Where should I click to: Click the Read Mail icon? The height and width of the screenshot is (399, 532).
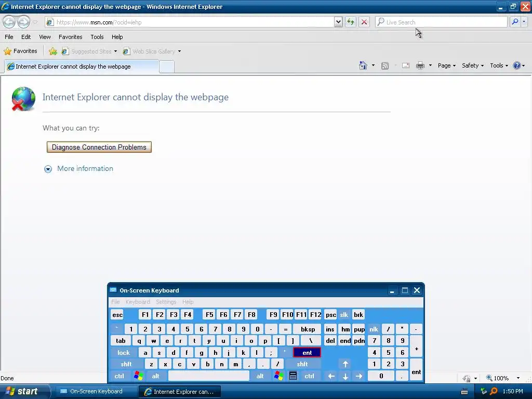406,65
